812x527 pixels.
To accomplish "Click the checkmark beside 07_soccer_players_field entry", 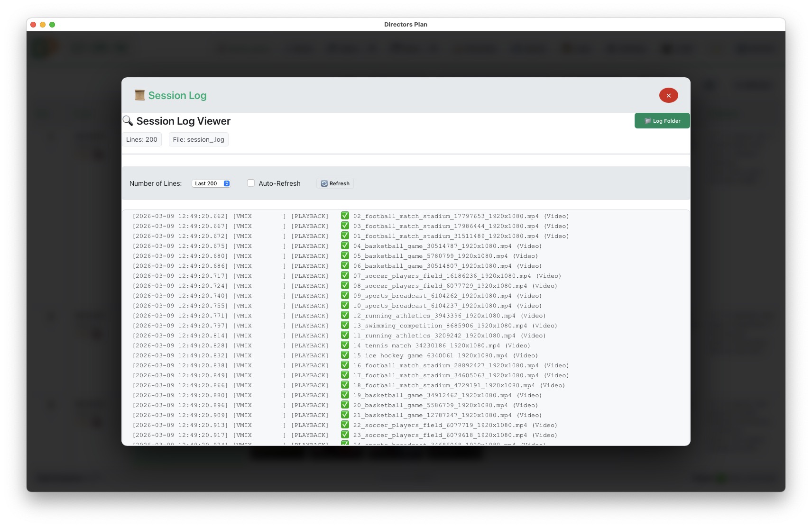I will click(x=345, y=275).
